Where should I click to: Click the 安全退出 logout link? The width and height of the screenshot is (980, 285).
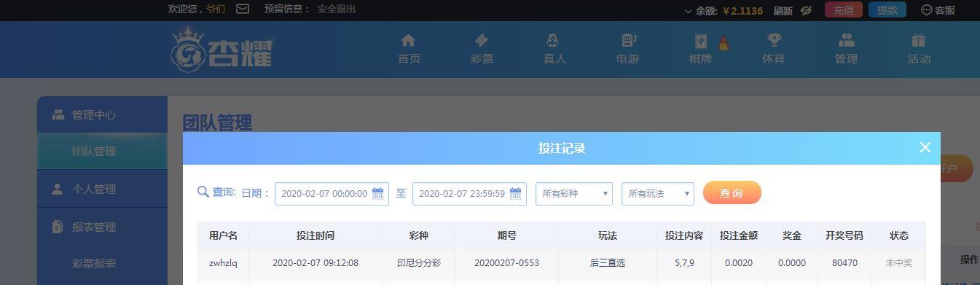pos(337,9)
